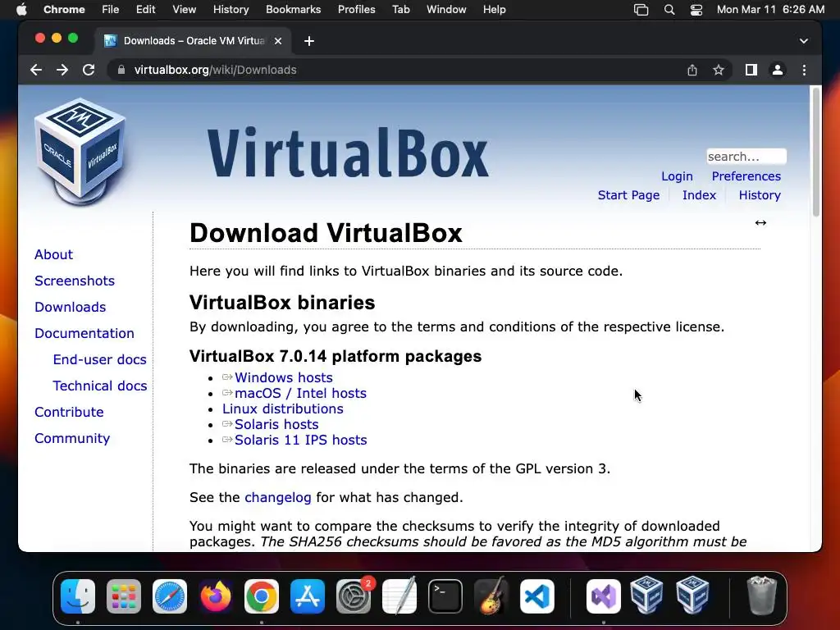
Task: Open the Profiles menu
Action: (356, 10)
